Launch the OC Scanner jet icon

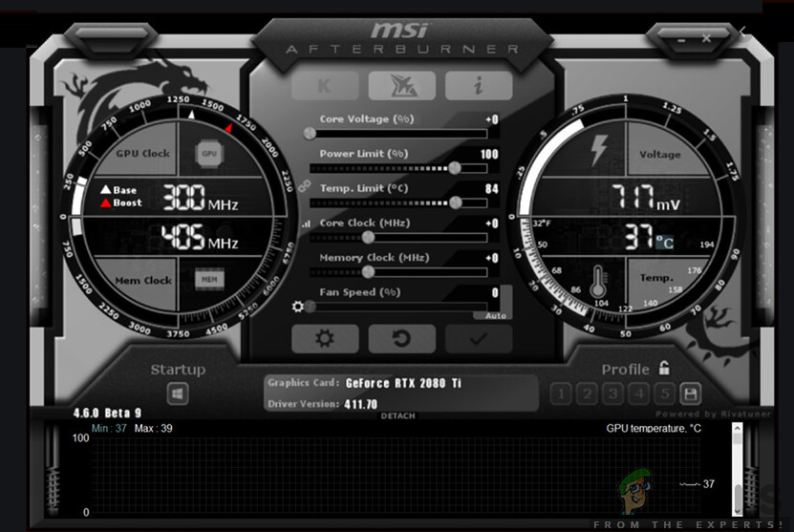[402, 85]
